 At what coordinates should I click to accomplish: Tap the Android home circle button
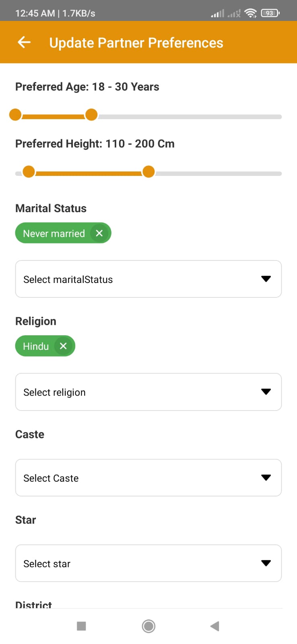tap(148, 626)
